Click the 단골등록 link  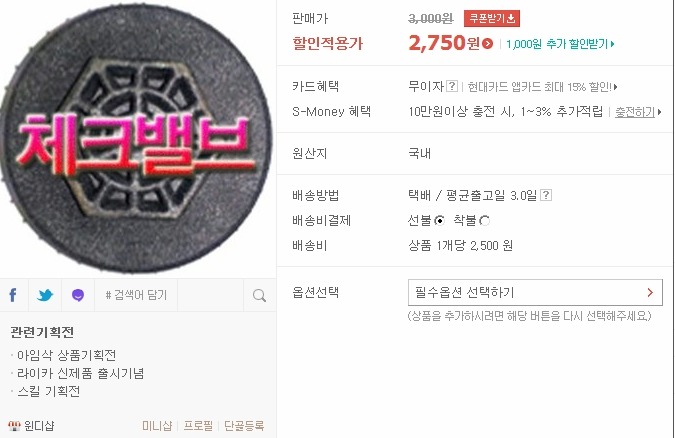click(244, 426)
